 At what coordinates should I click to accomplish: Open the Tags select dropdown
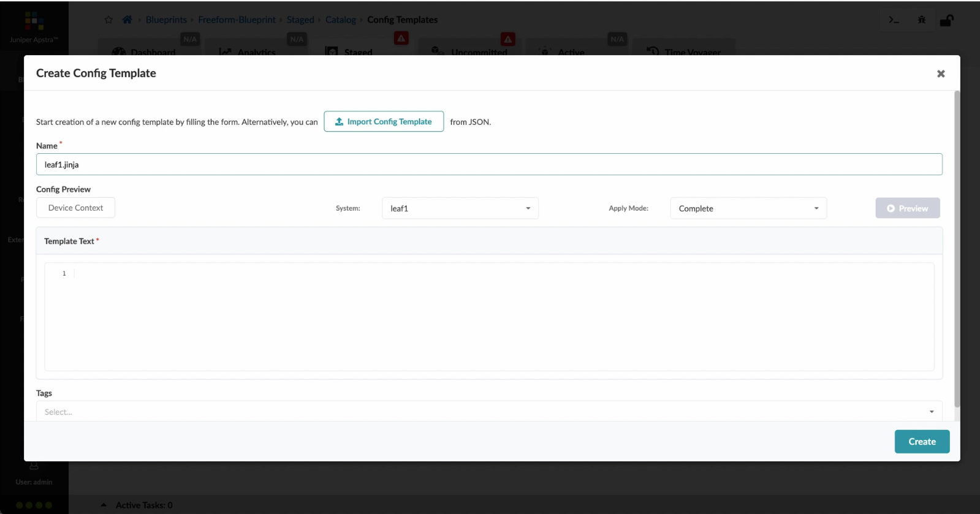click(x=489, y=411)
